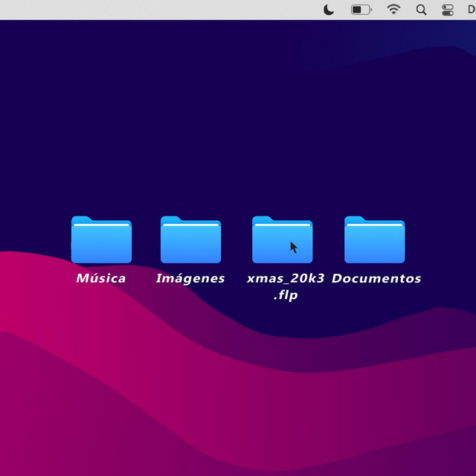Click the battery status icon
This screenshot has width=476, height=476.
point(361,10)
